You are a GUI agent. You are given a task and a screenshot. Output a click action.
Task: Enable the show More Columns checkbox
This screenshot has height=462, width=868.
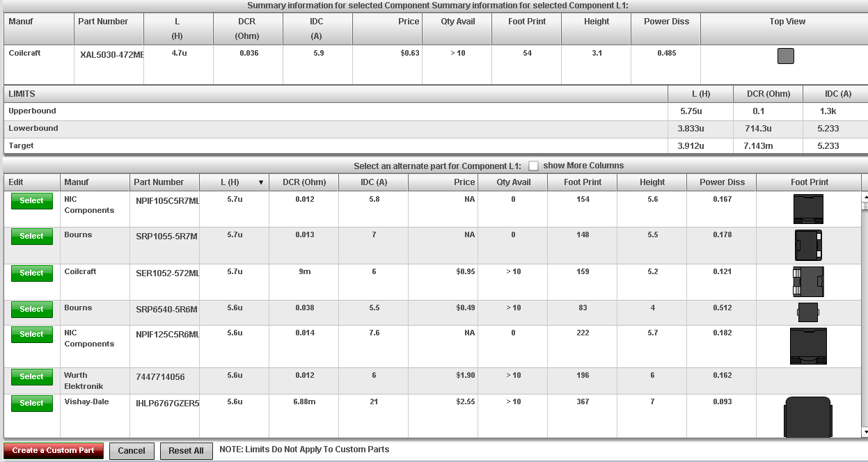[x=533, y=166]
